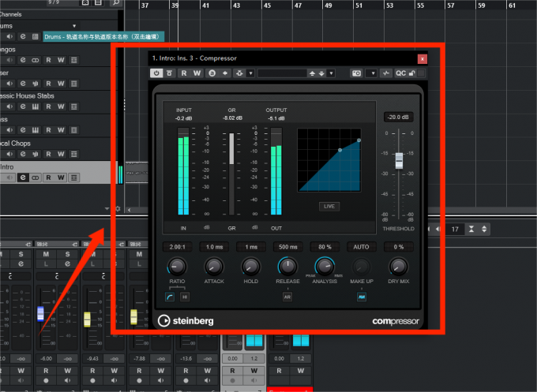Screen dimensions: 537x392
Task: Switch A/B setting in Compressor toolbar
Action: click(x=212, y=73)
